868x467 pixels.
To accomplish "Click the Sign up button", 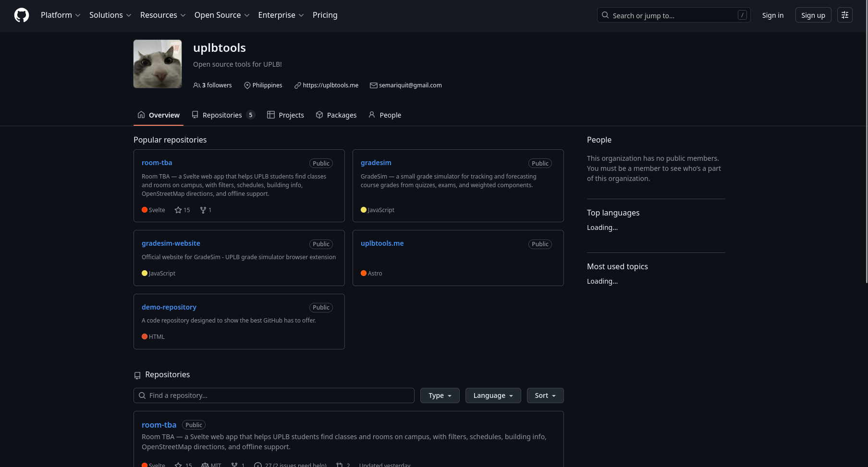I will click(813, 15).
